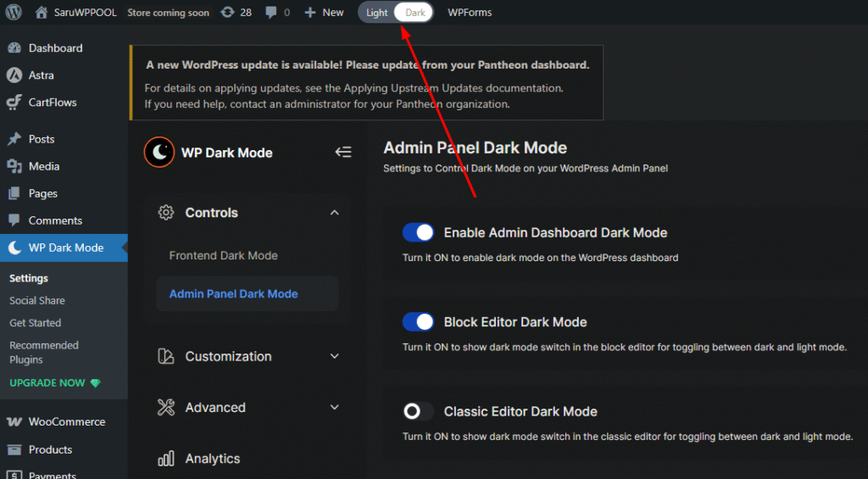
Task: Open the Astra menu label
Action: (42, 75)
